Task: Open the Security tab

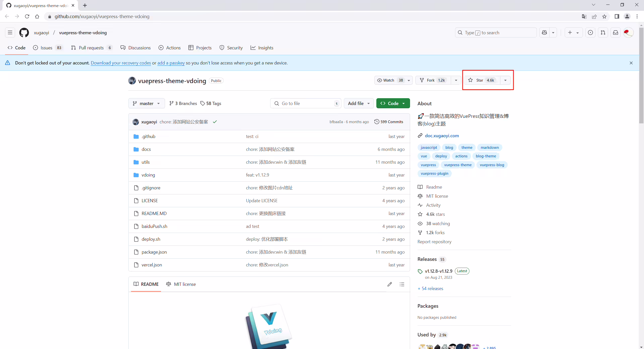Action: (x=231, y=48)
